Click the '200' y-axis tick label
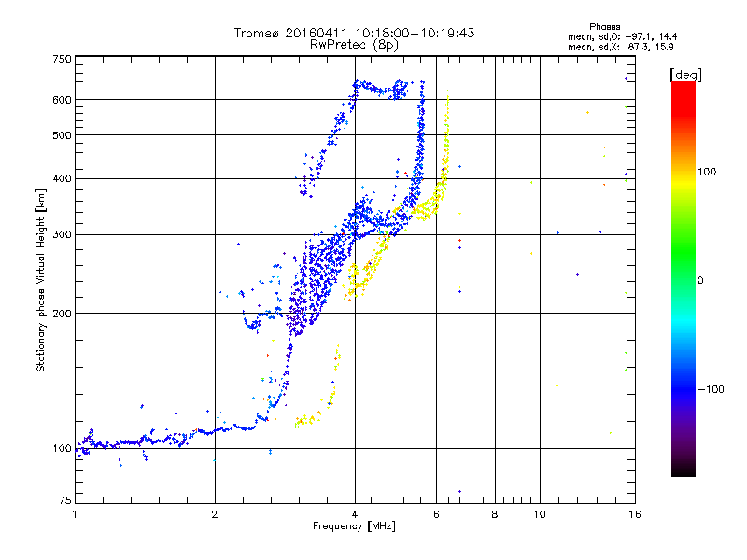The height and width of the screenshot is (560, 747). click(x=63, y=314)
